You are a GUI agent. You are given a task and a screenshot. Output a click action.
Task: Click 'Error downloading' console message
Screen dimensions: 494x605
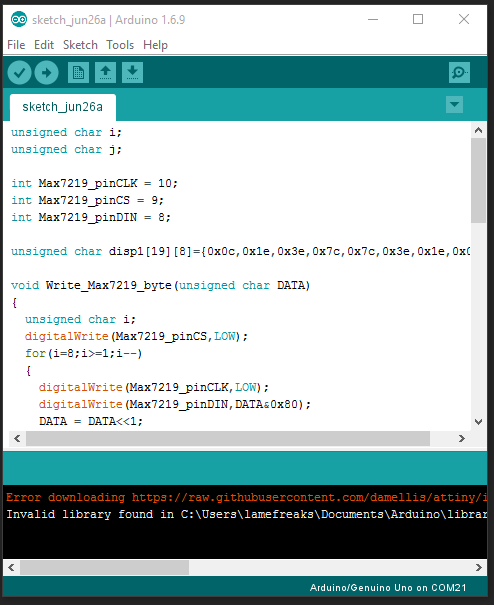click(246, 497)
